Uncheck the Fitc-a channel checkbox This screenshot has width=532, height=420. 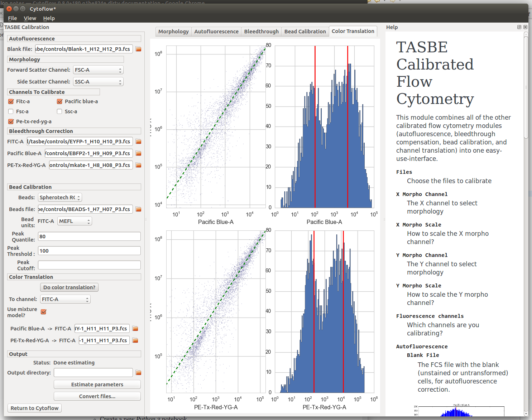(11, 101)
